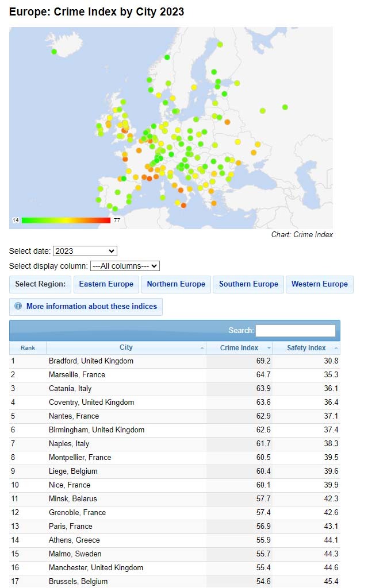This screenshot has width=368, height=588.
Task: Click the sort arrow in Crime Index header
Action: 269,349
